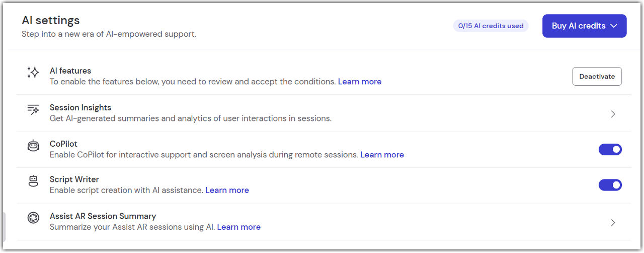Image resolution: width=644 pixels, height=253 pixels.
Task: Click the Session Insights icon
Action: (x=33, y=109)
